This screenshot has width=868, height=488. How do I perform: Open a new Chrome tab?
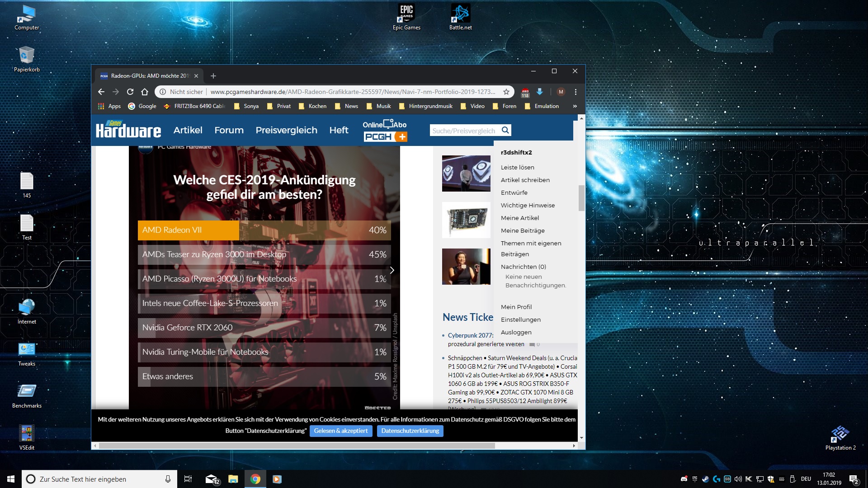point(213,76)
